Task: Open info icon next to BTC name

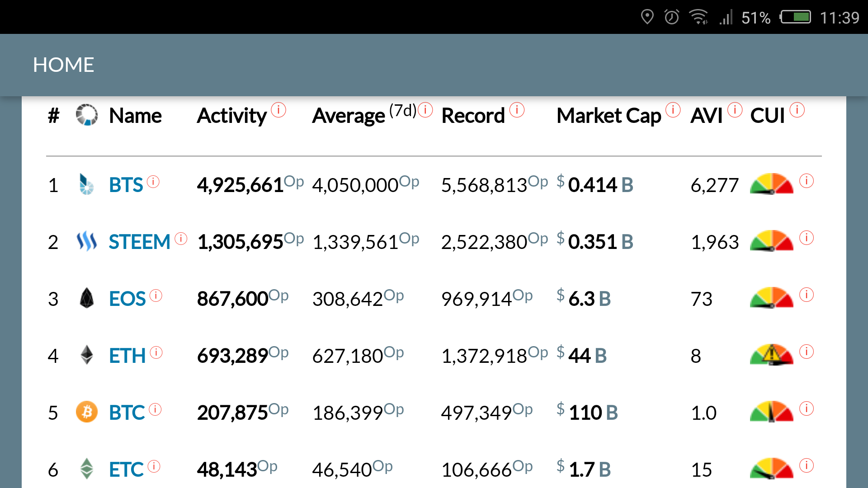Action: click(155, 409)
